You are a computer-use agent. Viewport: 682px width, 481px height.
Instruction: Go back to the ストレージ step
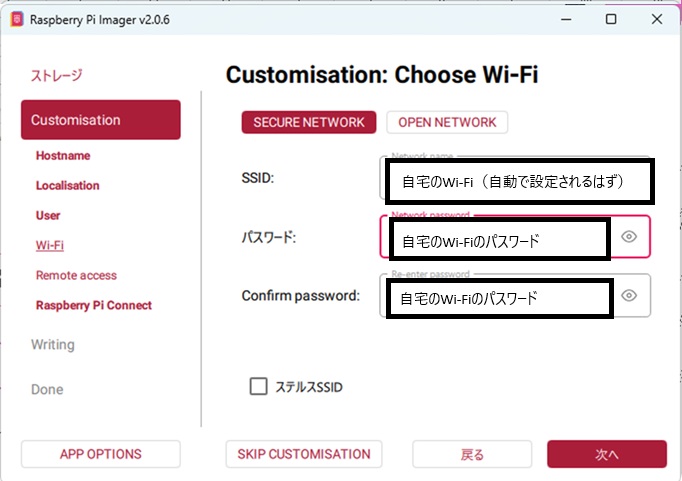pyautogui.click(x=56, y=75)
